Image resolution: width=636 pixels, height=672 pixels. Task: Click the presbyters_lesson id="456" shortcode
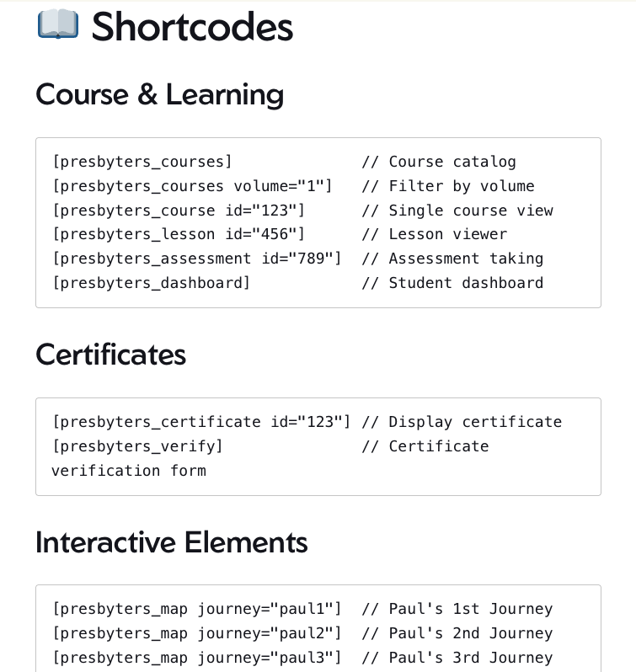pos(179,234)
